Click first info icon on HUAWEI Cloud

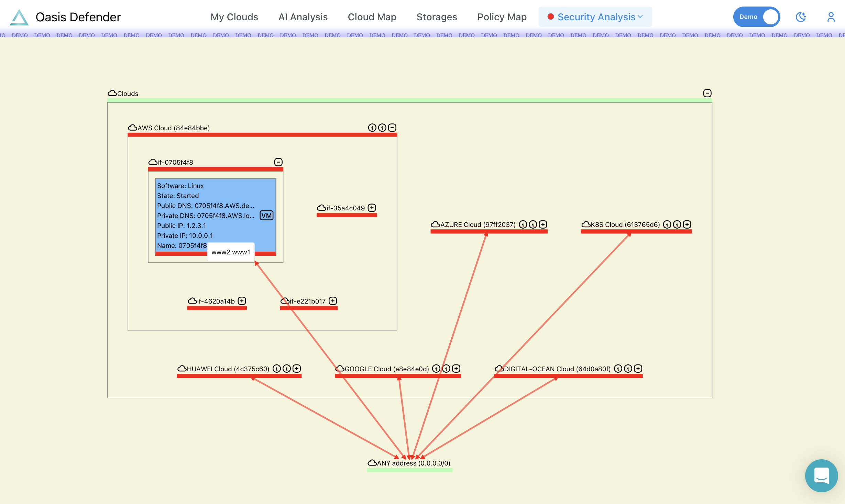(x=277, y=369)
